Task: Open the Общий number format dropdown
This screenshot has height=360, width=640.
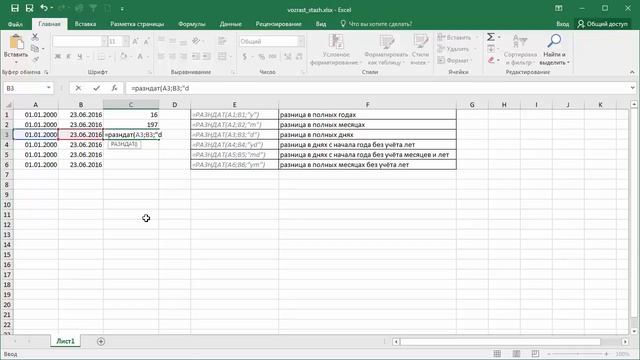Action: click(301, 41)
